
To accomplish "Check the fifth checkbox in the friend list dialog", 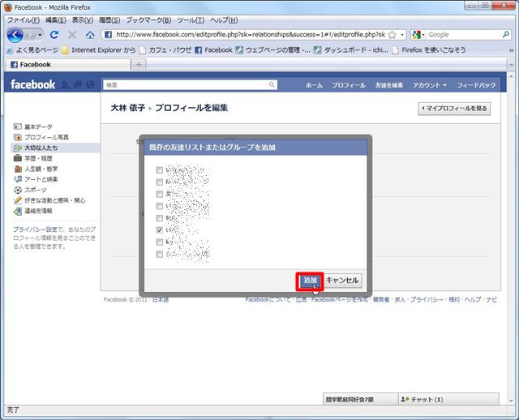I will (159, 218).
